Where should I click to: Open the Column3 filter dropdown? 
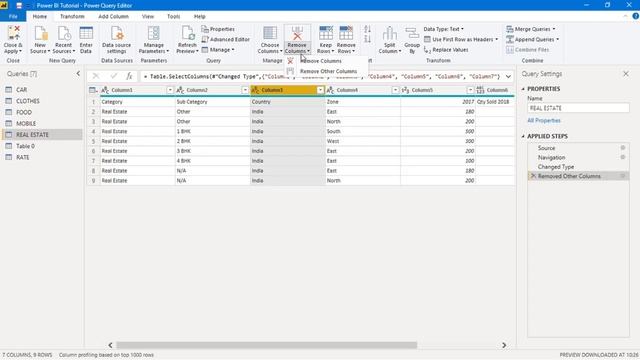(320, 90)
